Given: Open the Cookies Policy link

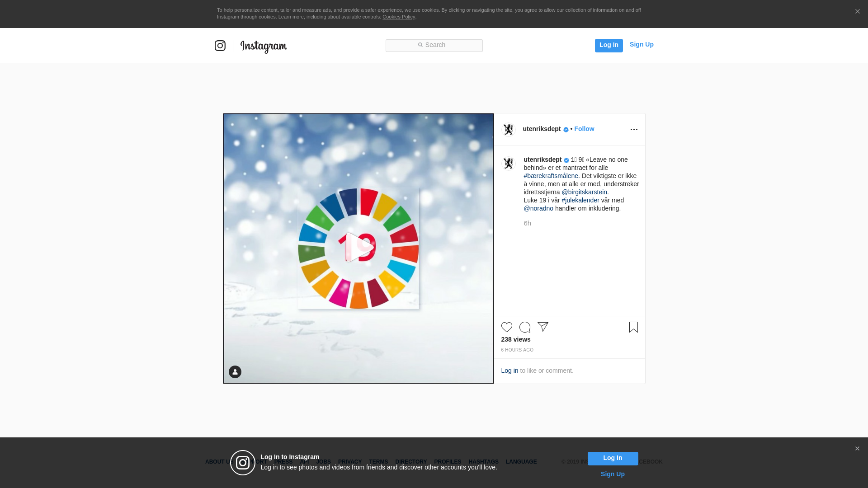Looking at the screenshot, I should pyautogui.click(x=398, y=17).
